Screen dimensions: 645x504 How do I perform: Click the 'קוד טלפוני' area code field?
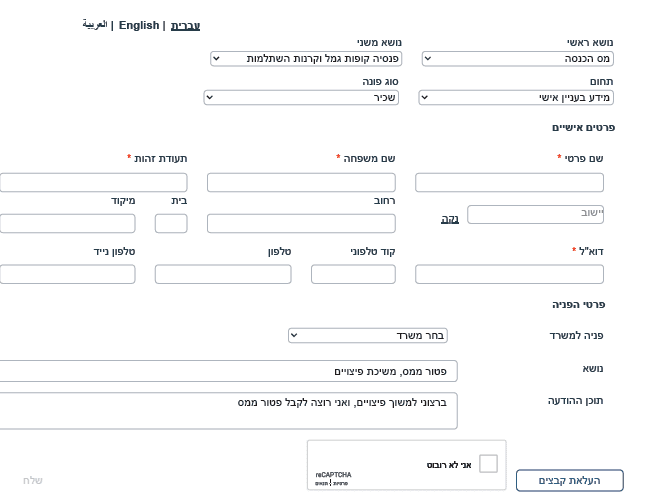(x=353, y=274)
